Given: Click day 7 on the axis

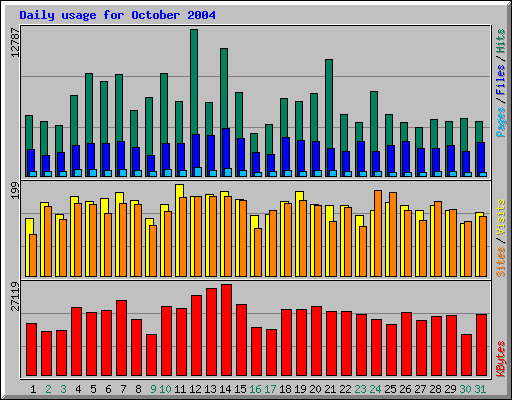Looking at the screenshot, I should (123, 389).
